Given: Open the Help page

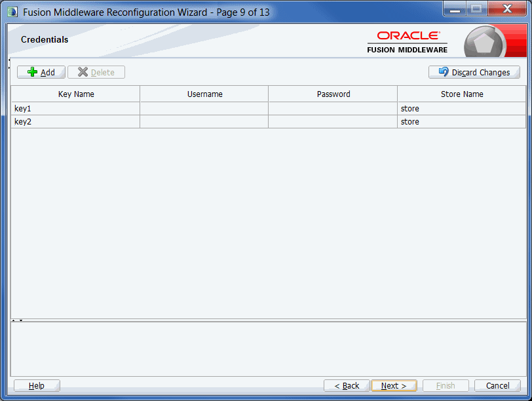Looking at the screenshot, I should [x=37, y=386].
